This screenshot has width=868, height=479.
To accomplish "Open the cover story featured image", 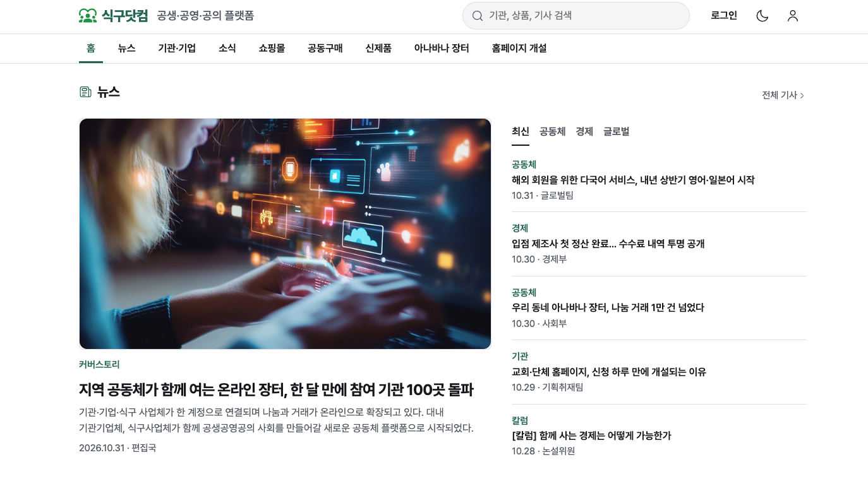I will click(x=285, y=234).
